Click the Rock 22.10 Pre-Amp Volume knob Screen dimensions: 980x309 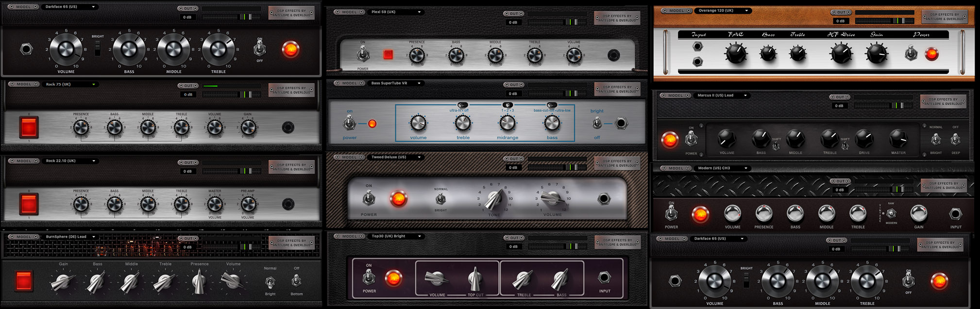tap(248, 204)
